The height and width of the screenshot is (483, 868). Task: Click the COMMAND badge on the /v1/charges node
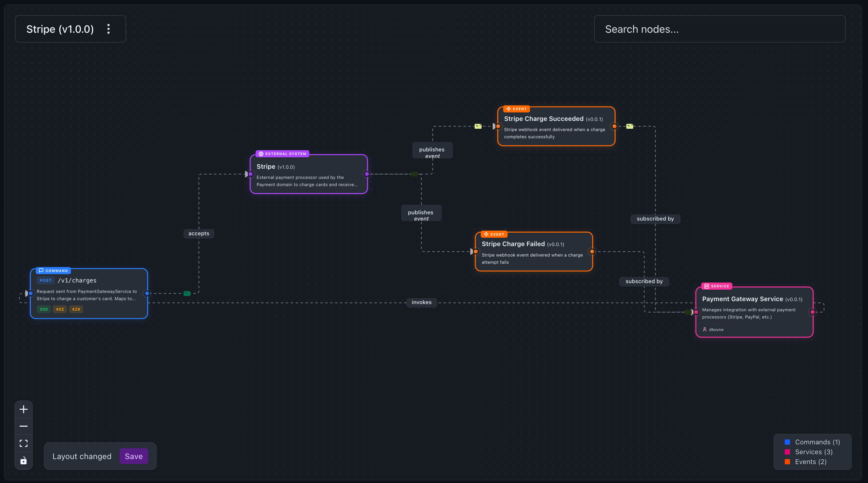tap(54, 270)
